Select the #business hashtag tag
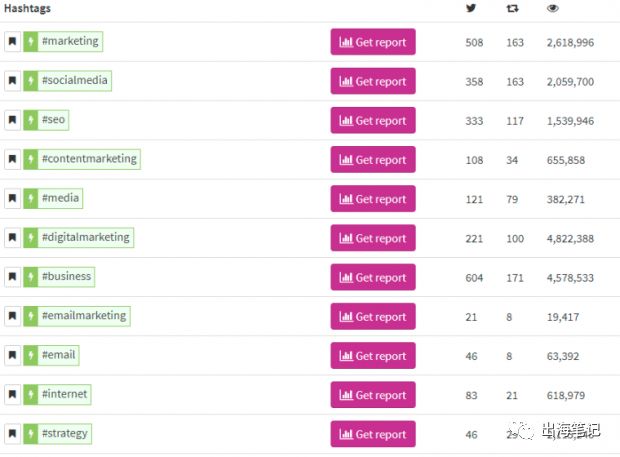 (x=66, y=277)
